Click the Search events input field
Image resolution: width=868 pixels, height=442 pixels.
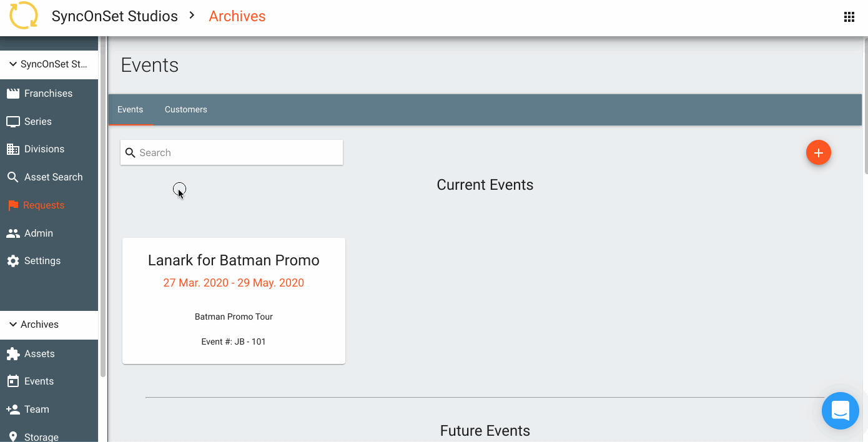pyautogui.click(x=232, y=152)
